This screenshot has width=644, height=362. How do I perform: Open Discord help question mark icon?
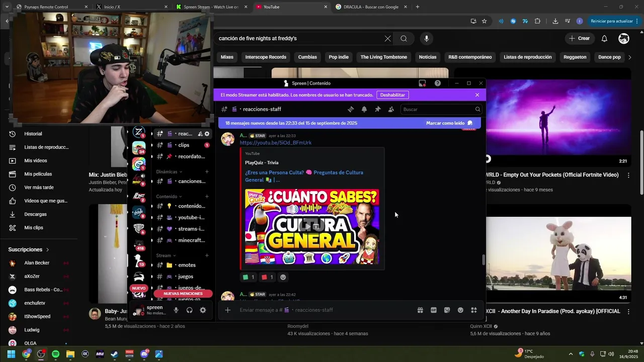tap(438, 83)
